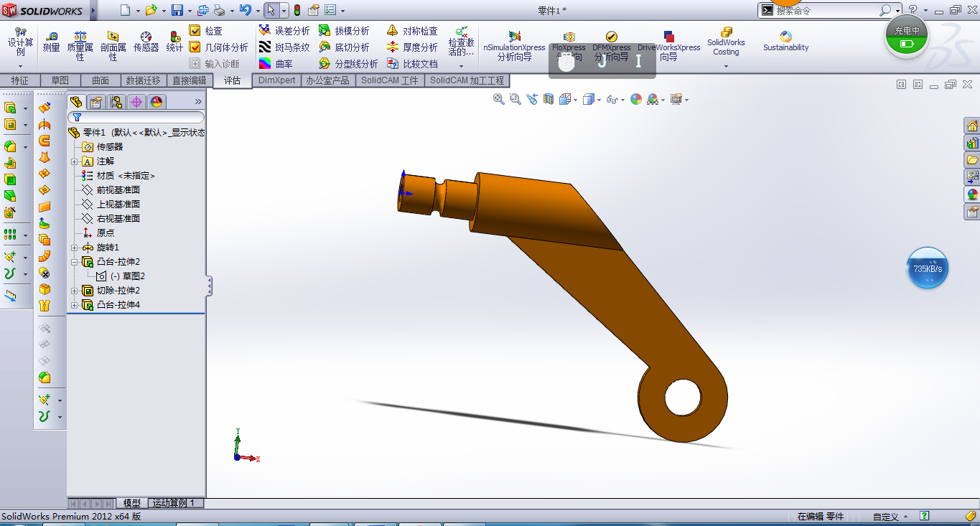
Task: Open the DimXpertManager tab icon
Action: (136, 101)
